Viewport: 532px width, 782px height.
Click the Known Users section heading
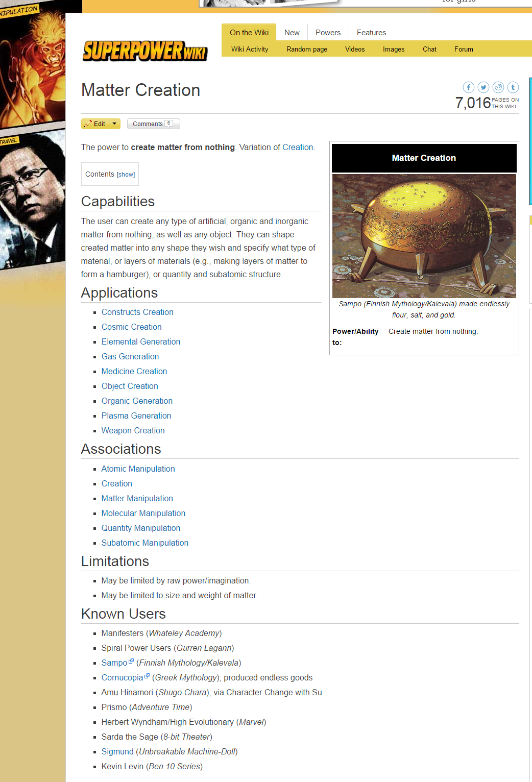124,614
